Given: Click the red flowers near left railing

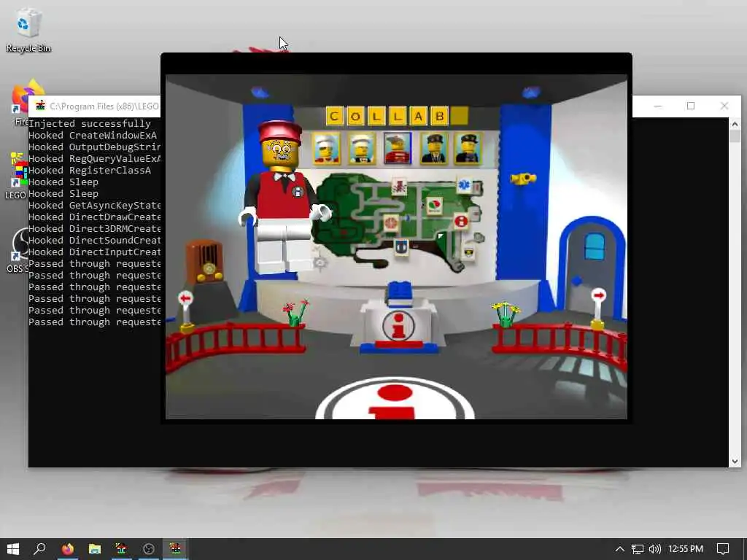Looking at the screenshot, I should 296,313.
